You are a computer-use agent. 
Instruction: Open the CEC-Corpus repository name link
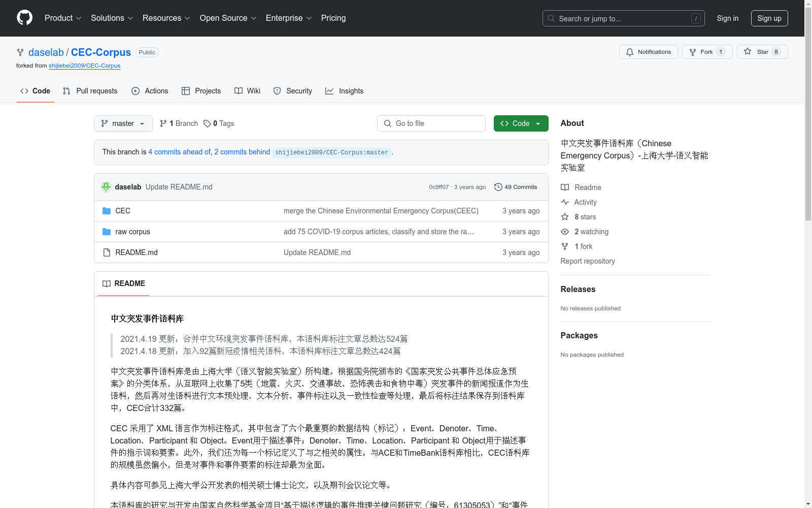click(x=101, y=52)
